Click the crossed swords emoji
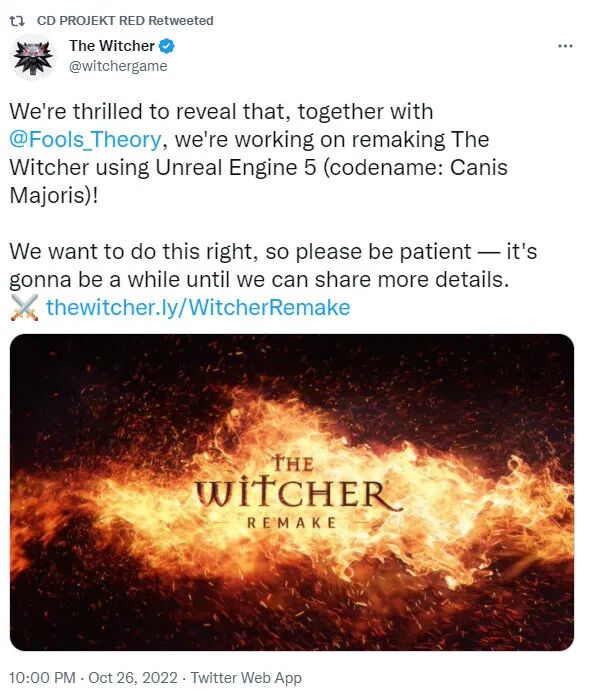589x700 pixels. click(24, 307)
